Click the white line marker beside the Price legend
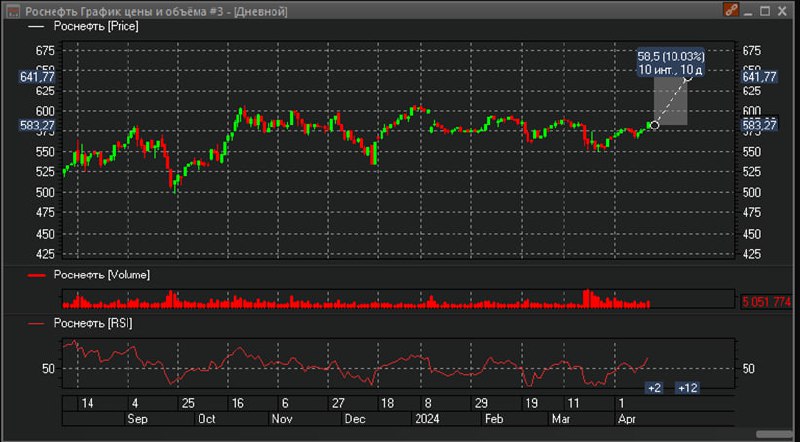 36,27
